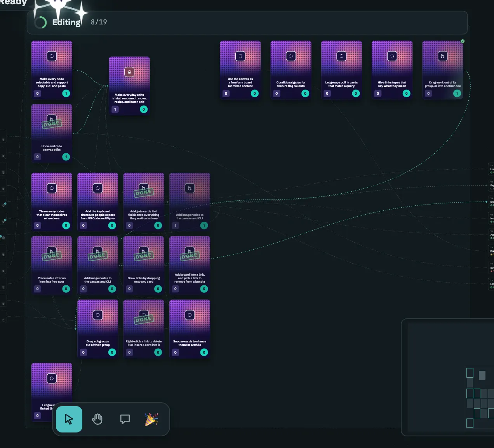Select 'Give links types that say what they mean'
Viewport: 494px width, 448px height.
(x=392, y=70)
